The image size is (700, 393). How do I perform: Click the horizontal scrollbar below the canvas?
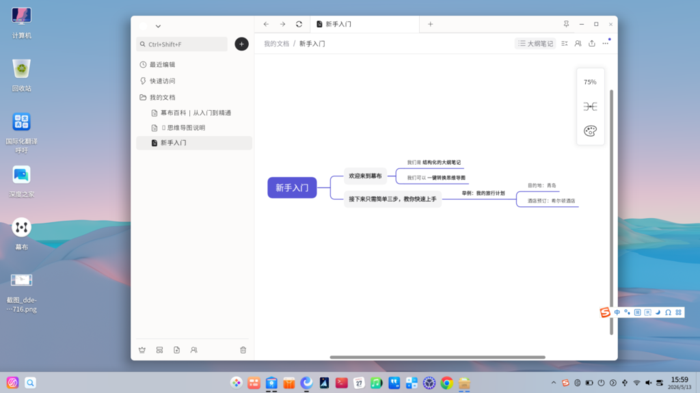(438, 357)
